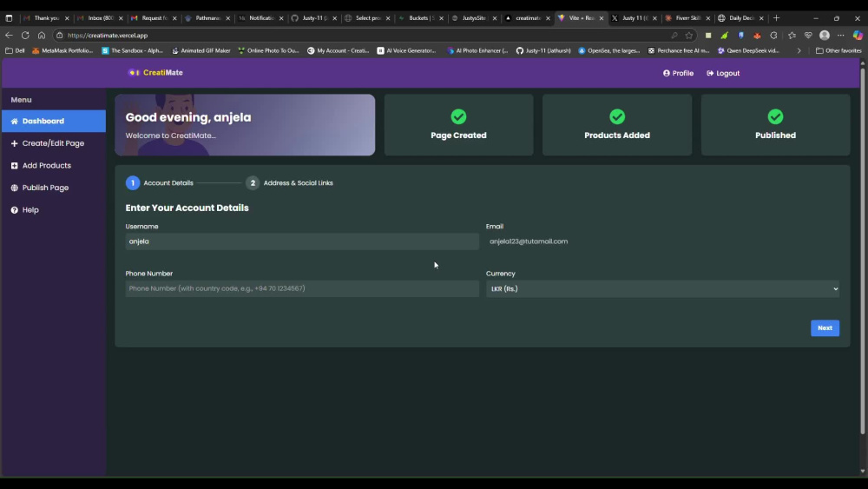
Task: Open Add Products from the sidebar
Action: (x=54, y=165)
